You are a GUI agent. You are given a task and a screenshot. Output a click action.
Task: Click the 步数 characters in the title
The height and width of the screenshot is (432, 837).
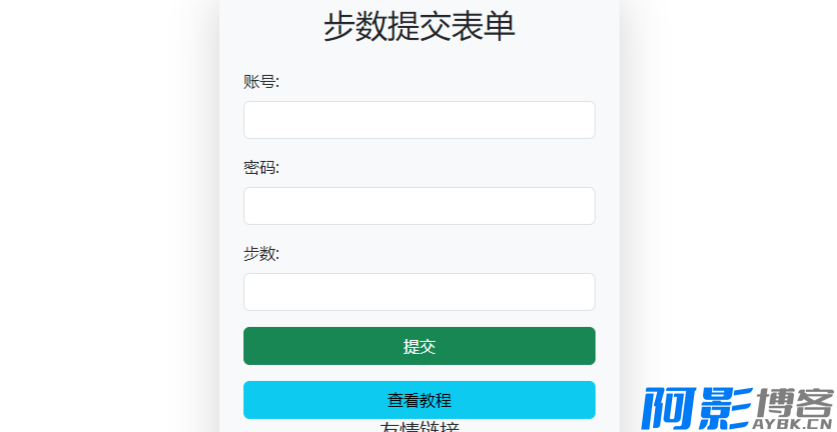pos(355,27)
